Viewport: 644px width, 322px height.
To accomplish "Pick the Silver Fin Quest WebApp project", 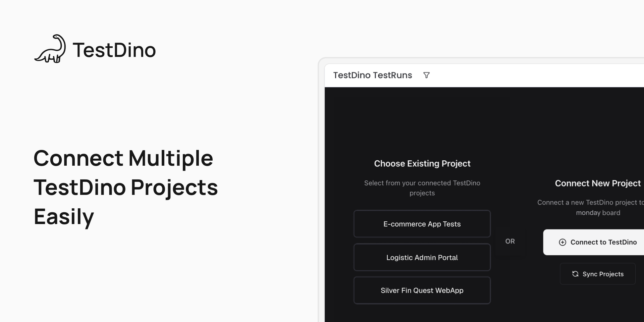I will click(422, 290).
